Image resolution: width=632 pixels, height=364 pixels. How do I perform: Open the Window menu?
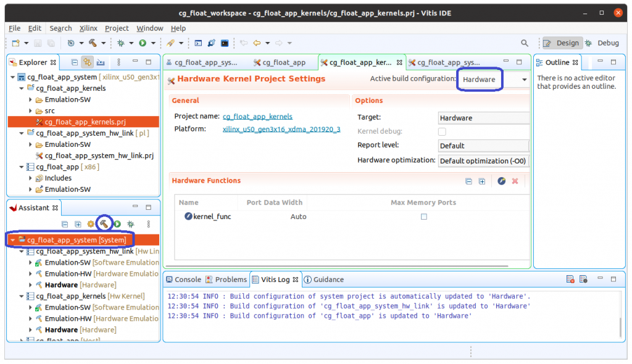pyautogui.click(x=149, y=28)
